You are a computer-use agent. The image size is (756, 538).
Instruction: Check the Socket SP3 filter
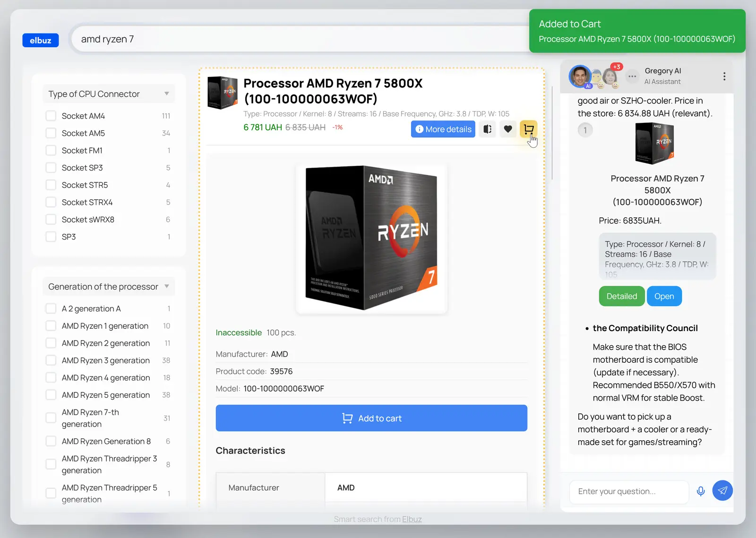pyautogui.click(x=51, y=168)
